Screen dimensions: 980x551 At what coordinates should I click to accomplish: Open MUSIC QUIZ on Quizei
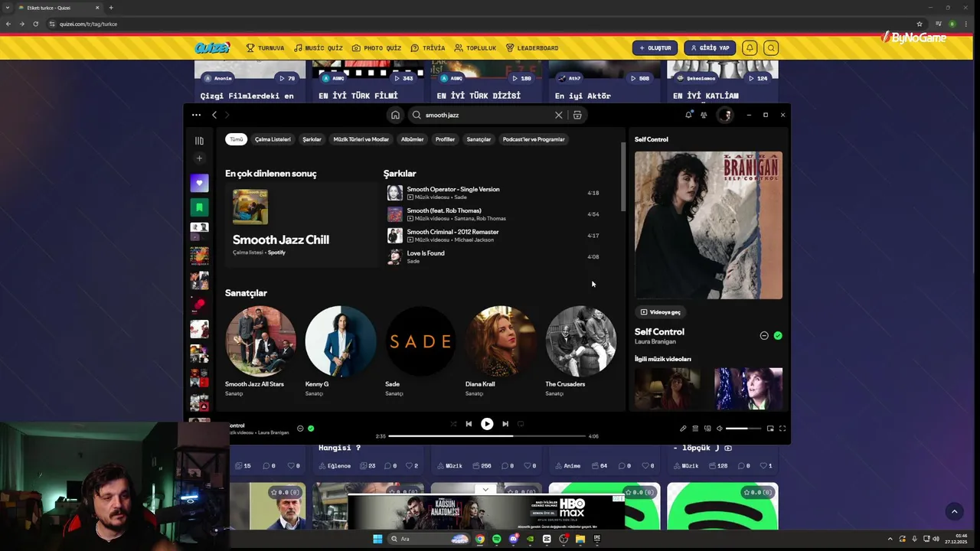pyautogui.click(x=318, y=48)
